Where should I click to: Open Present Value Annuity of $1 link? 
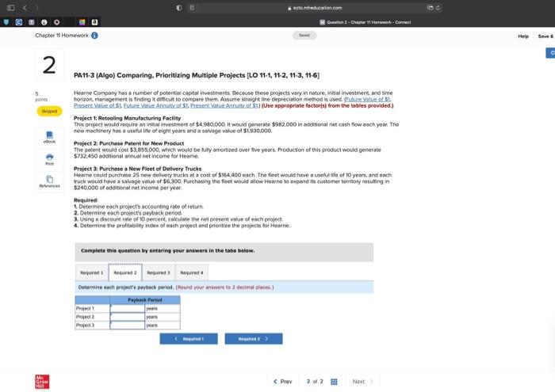pos(224,105)
